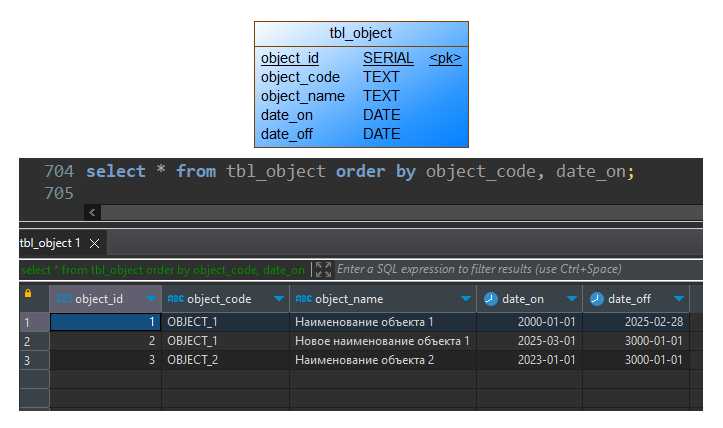
Task: Open object_code column filter dropdown arrow
Action: pyautogui.click(x=279, y=299)
